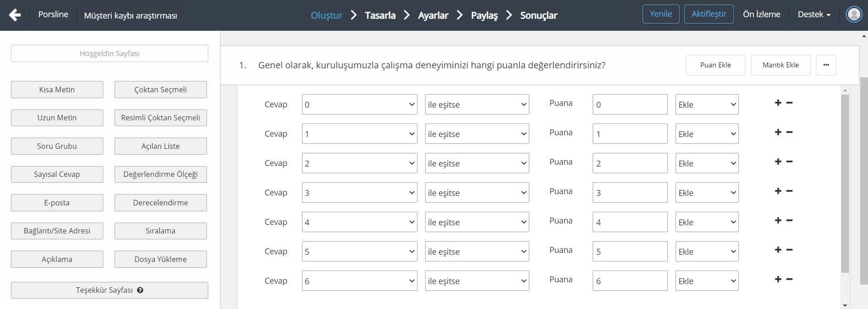Go to the Ayarlar step
The width and height of the screenshot is (868, 309).
[x=433, y=15]
